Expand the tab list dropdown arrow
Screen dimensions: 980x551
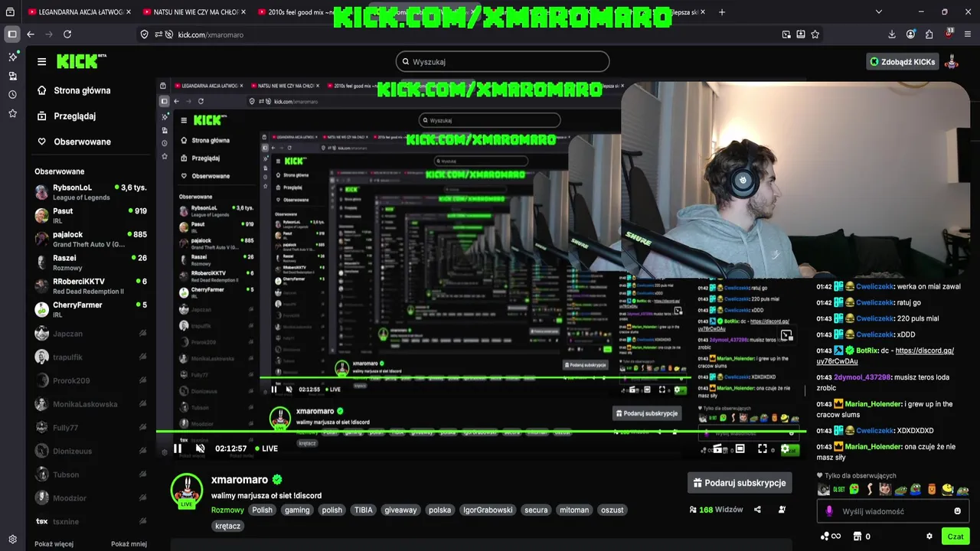878,12
